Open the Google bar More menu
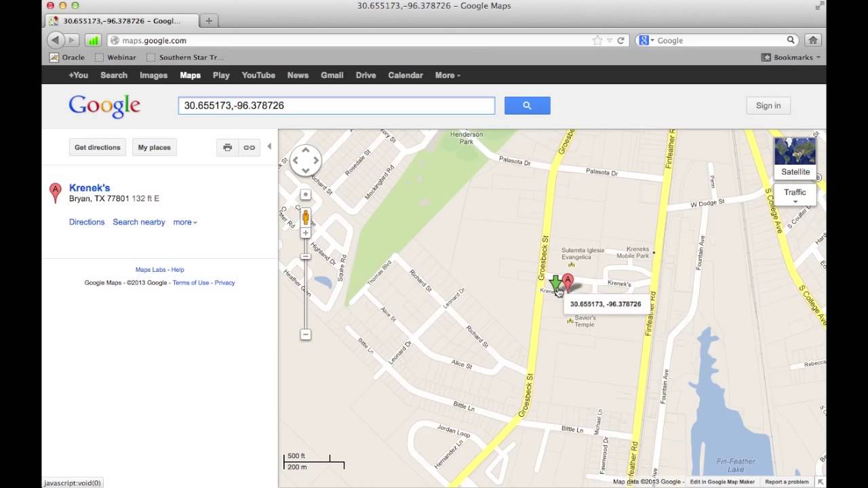The height and width of the screenshot is (488, 868). [x=448, y=75]
